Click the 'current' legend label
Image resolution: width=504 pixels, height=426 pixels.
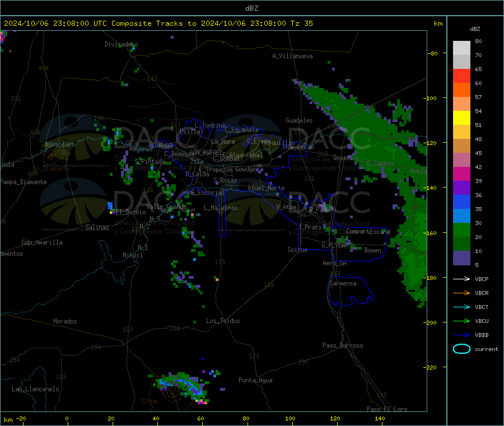(x=487, y=349)
